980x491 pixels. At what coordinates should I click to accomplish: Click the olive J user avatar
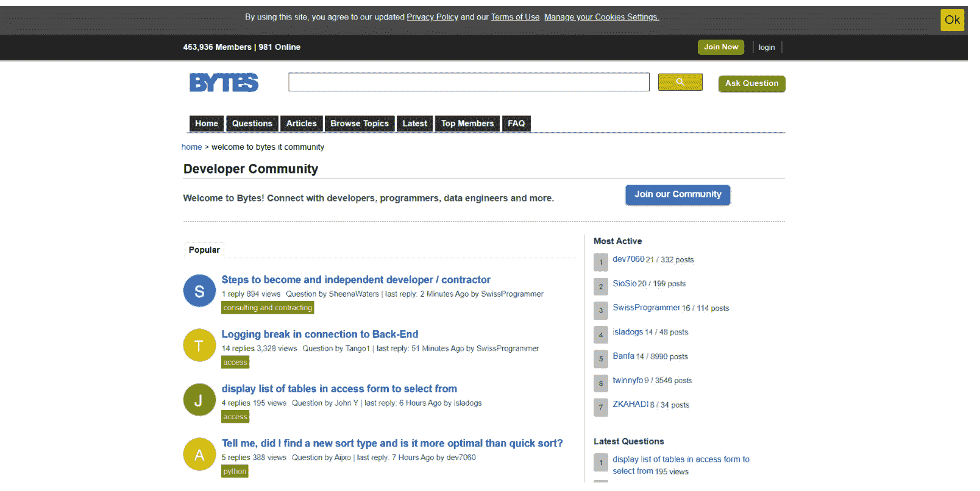click(199, 400)
